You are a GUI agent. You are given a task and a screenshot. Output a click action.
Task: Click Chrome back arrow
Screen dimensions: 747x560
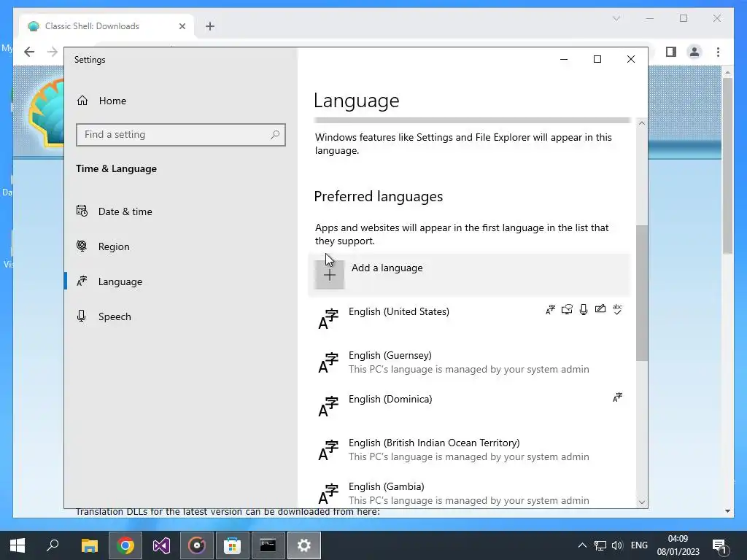(29, 52)
